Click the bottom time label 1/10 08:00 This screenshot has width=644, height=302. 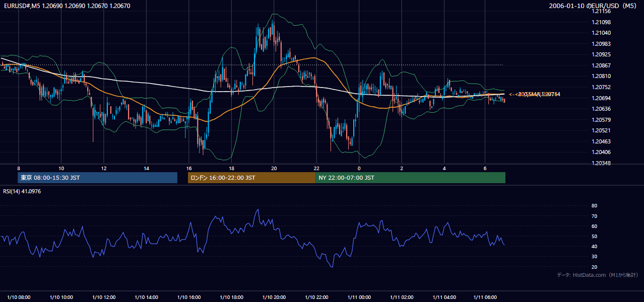point(19,297)
